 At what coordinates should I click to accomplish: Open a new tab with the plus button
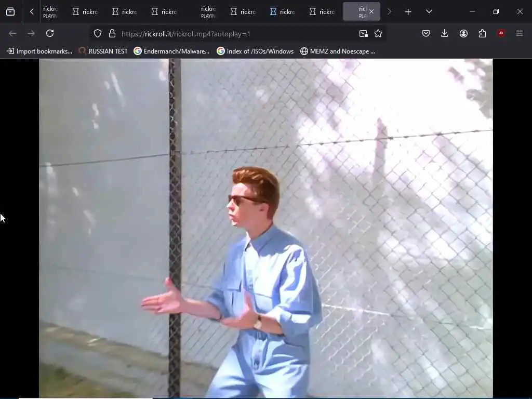click(408, 12)
